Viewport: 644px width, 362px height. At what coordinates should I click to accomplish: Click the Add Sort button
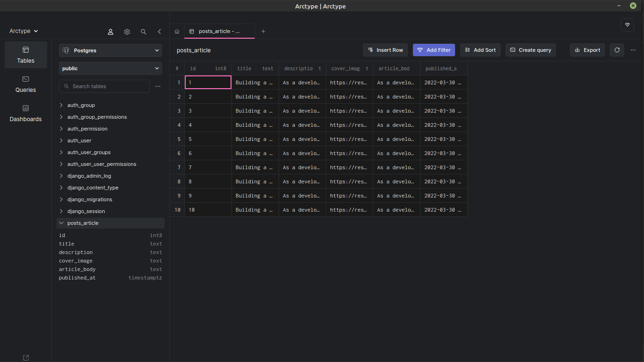click(x=480, y=50)
